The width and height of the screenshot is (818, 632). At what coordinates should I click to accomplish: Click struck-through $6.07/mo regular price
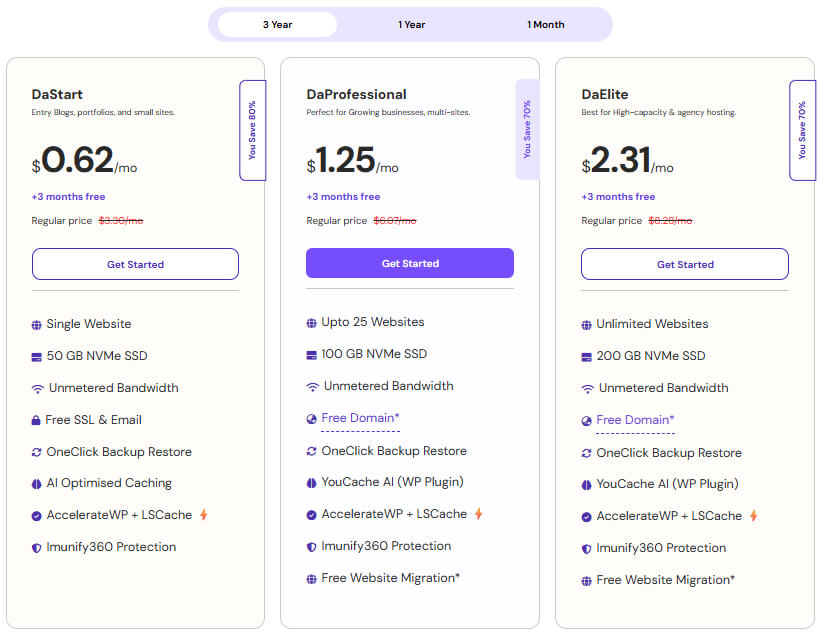tap(395, 220)
